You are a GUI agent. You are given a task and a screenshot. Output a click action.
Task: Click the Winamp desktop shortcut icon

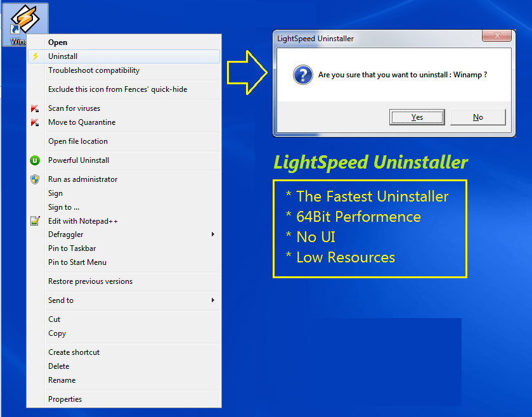pyautogui.click(x=25, y=20)
